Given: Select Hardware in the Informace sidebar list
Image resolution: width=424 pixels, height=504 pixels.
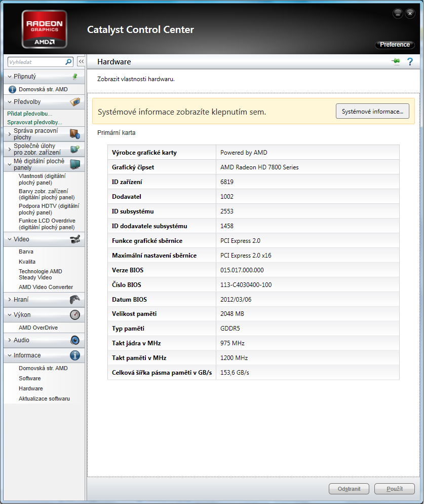Looking at the screenshot, I should [x=30, y=388].
